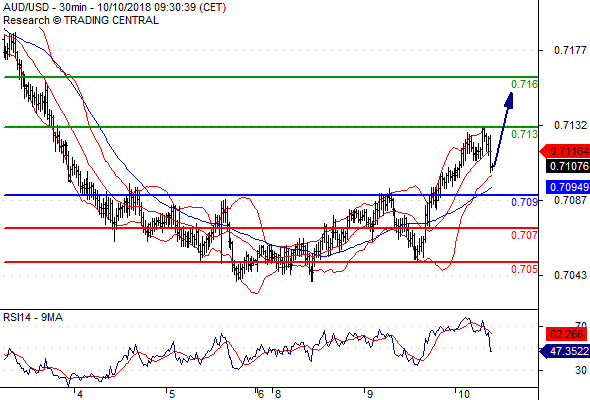
Task: Click the red 0.707 support level label
Action: (x=524, y=236)
